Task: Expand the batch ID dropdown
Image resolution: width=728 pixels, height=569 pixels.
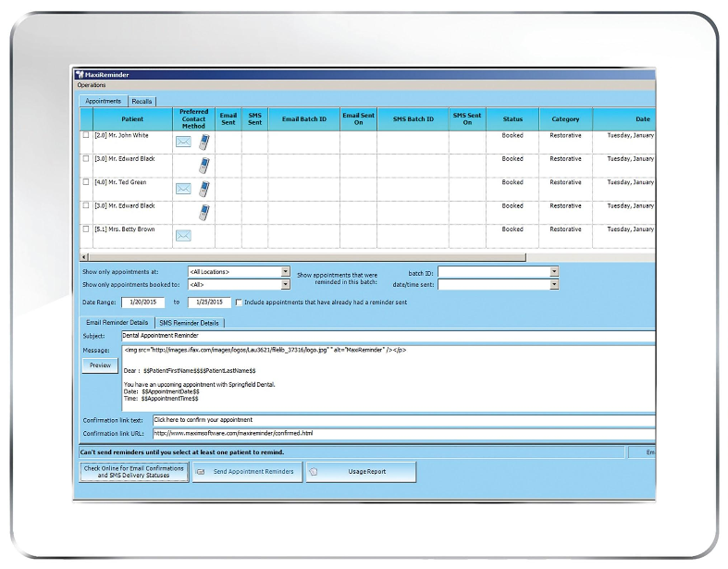Action: point(554,272)
